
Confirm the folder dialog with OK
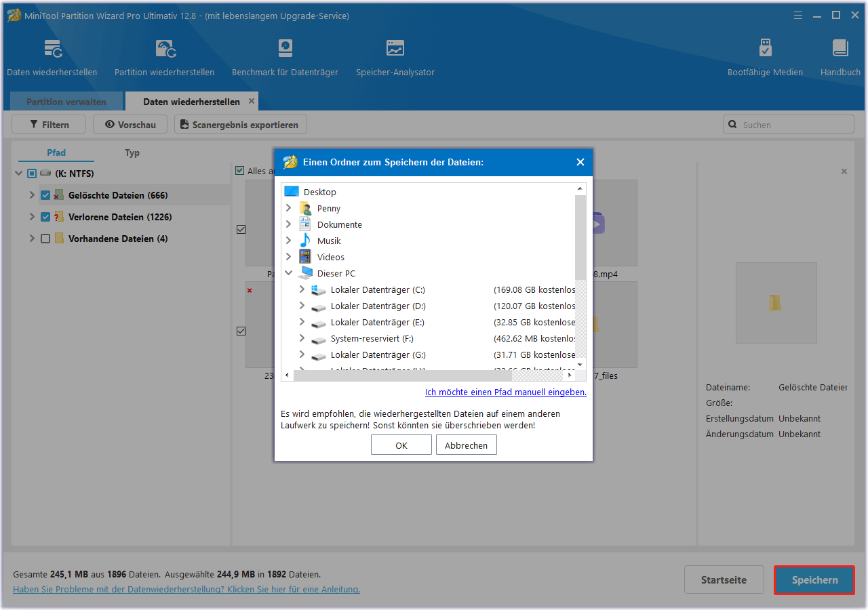(401, 445)
